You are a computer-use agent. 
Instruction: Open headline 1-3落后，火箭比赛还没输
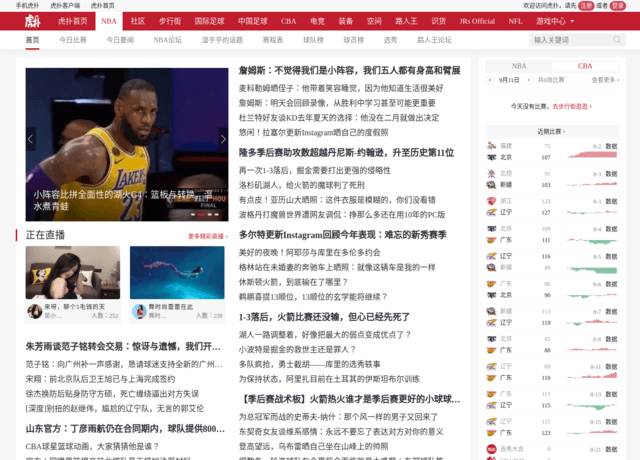(324, 317)
